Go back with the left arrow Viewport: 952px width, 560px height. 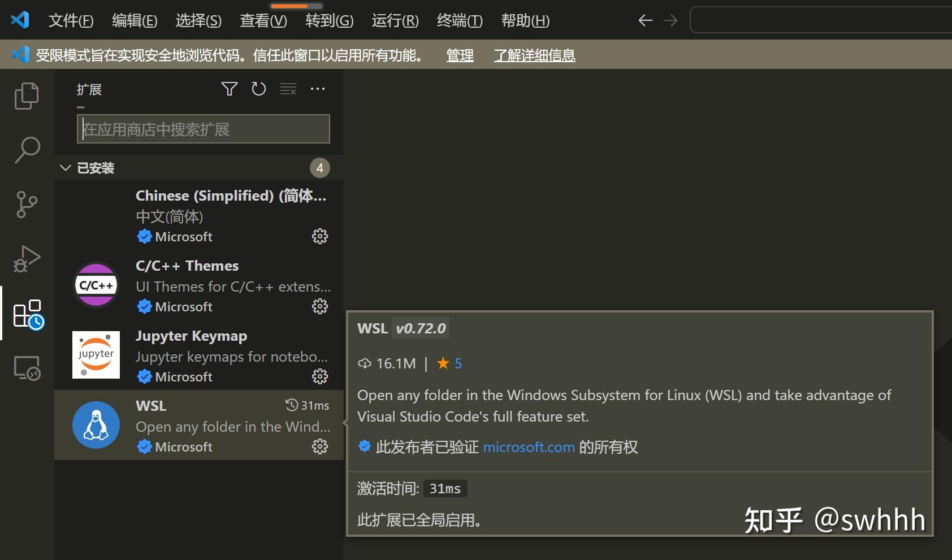click(x=645, y=21)
